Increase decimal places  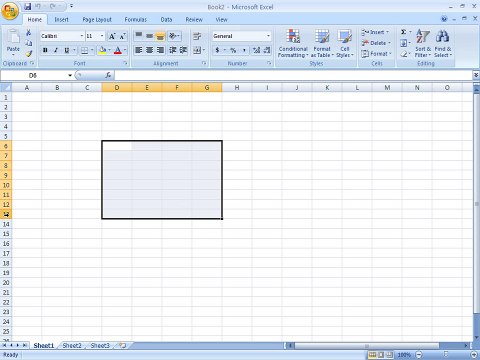point(256,50)
